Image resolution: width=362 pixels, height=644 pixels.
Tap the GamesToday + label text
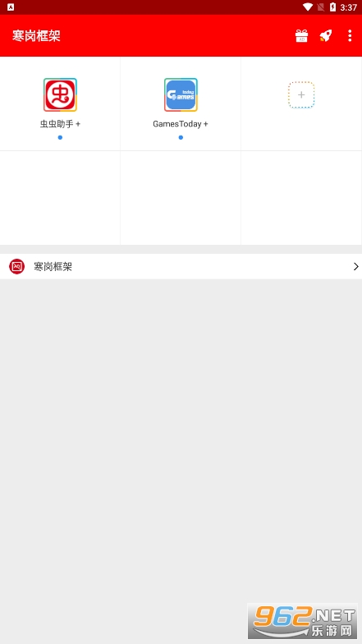click(181, 124)
